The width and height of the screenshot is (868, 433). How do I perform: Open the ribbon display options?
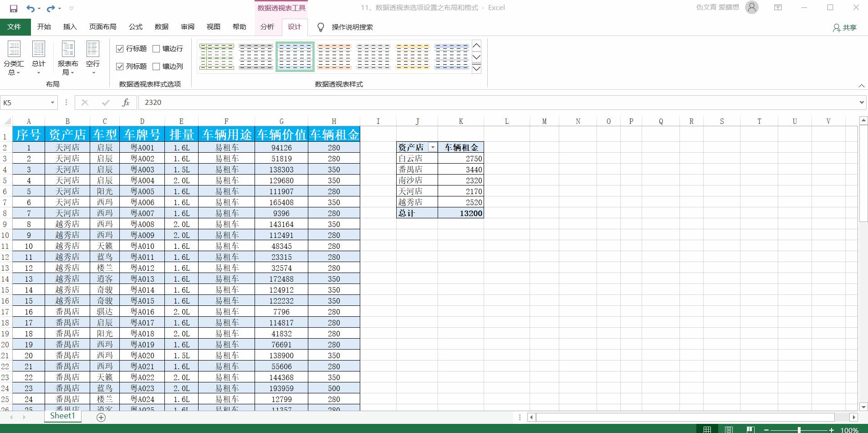click(x=778, y=7)
